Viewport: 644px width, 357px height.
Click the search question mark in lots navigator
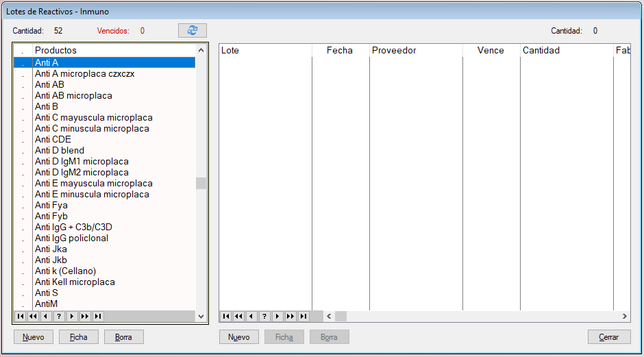(264, 316)
